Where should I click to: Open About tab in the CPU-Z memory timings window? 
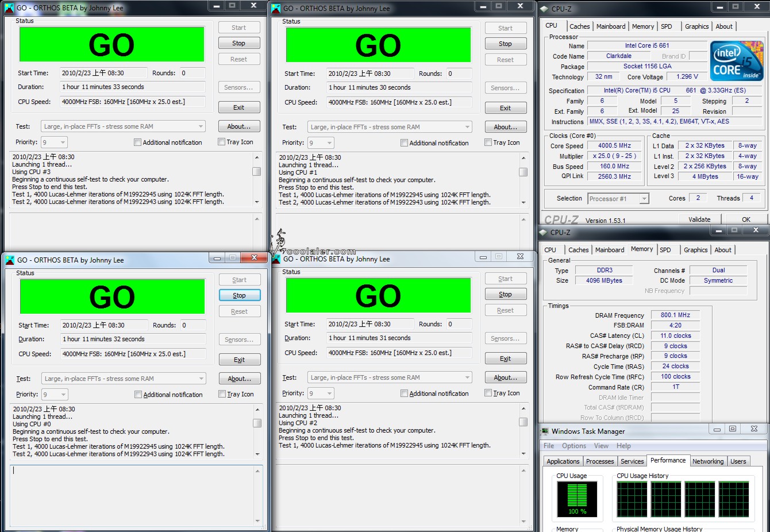click(x=723, y=250)
